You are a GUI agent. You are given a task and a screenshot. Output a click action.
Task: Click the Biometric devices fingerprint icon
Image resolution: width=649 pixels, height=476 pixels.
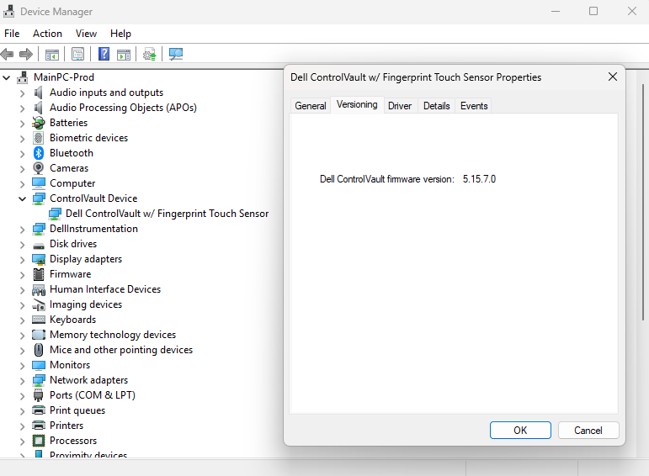[38, 138]
